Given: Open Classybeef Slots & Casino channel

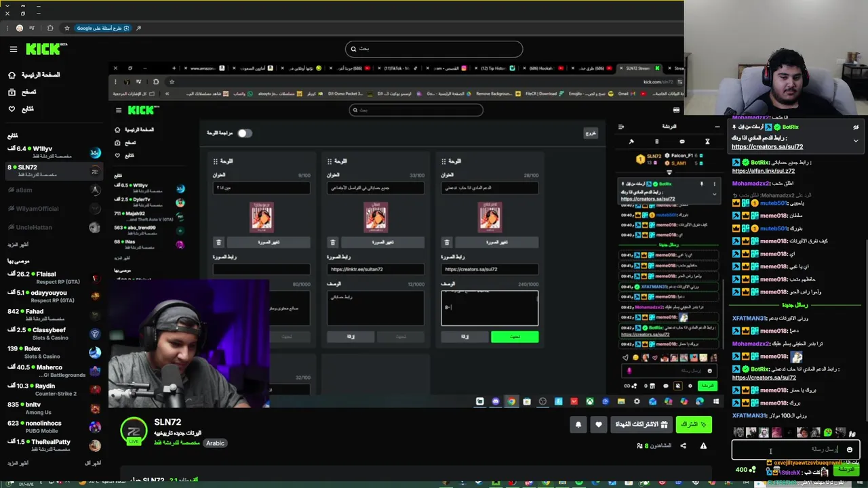Looking at the screenshot, I should [53, 333].
